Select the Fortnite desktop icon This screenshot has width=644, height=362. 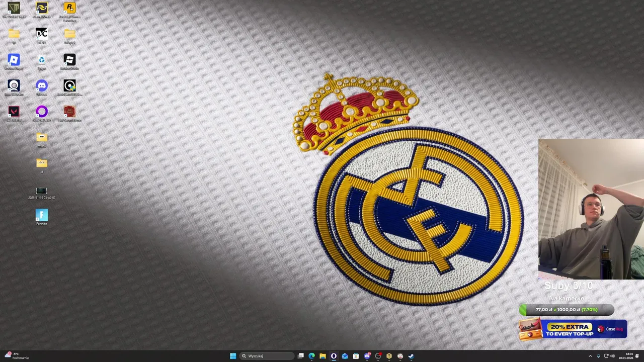(x=42, y=217)
